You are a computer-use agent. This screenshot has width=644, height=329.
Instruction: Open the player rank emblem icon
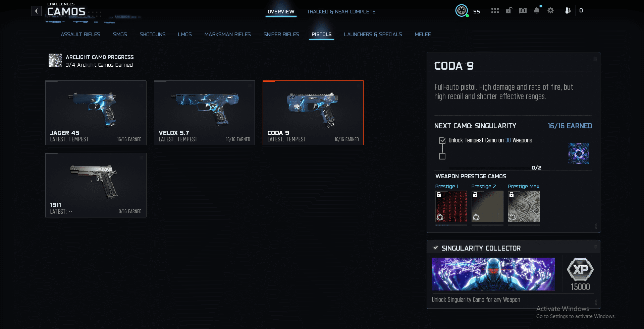point(462,11)
